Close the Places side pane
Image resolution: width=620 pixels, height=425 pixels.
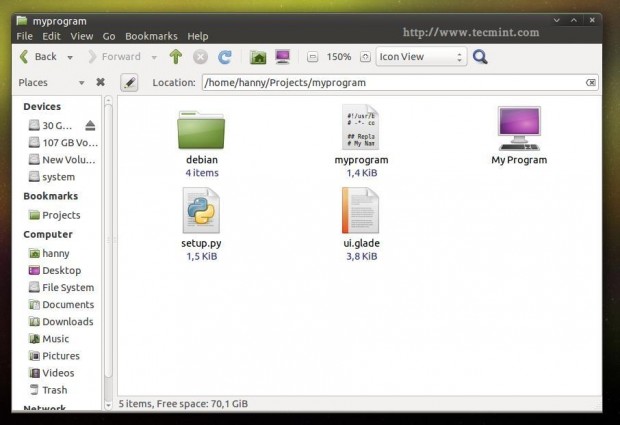tap(100, 82)
